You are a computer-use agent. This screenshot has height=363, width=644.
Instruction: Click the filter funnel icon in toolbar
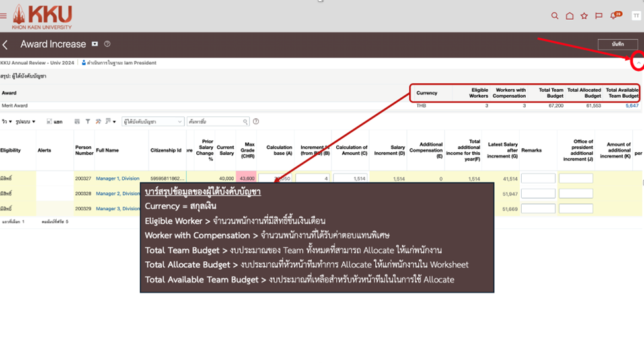(x=88, y=122)
